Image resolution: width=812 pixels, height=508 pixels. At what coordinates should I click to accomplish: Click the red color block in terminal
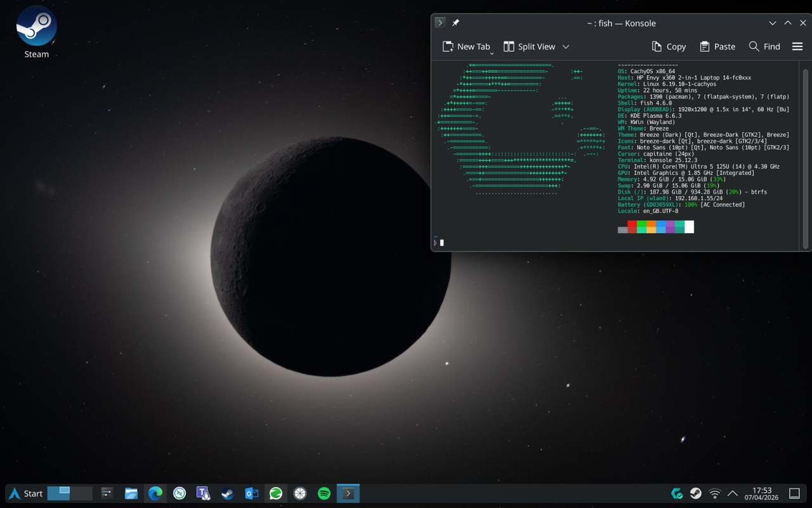632,227
